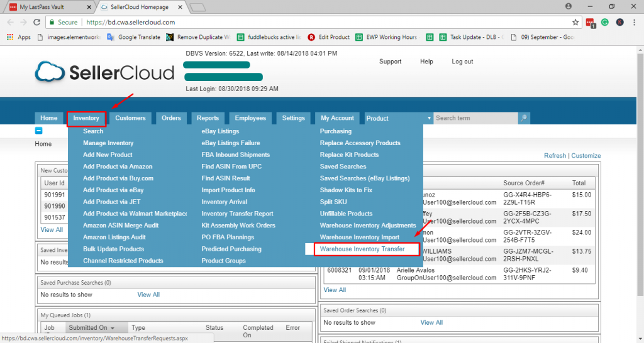The height and width of the screenshot is (343, 644).
Task: Log out of SellerCloud
Action: tap(462, 62)
